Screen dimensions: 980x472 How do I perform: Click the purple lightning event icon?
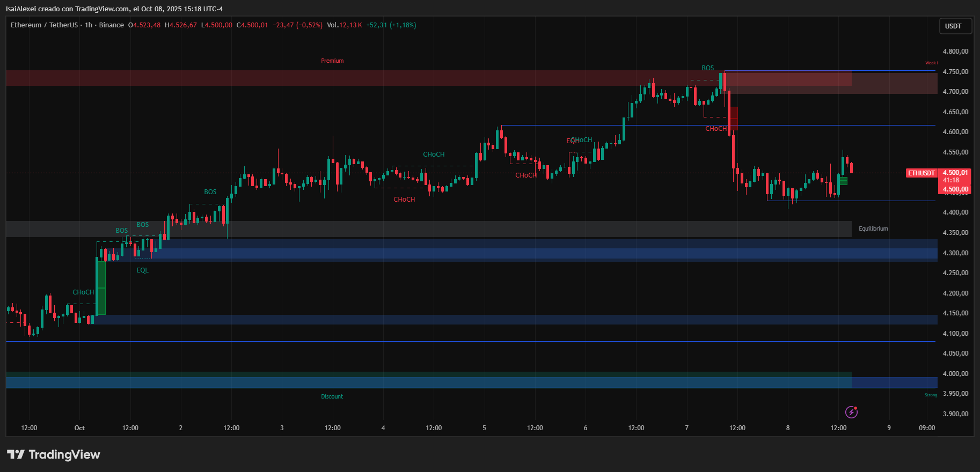pos(851,412)
